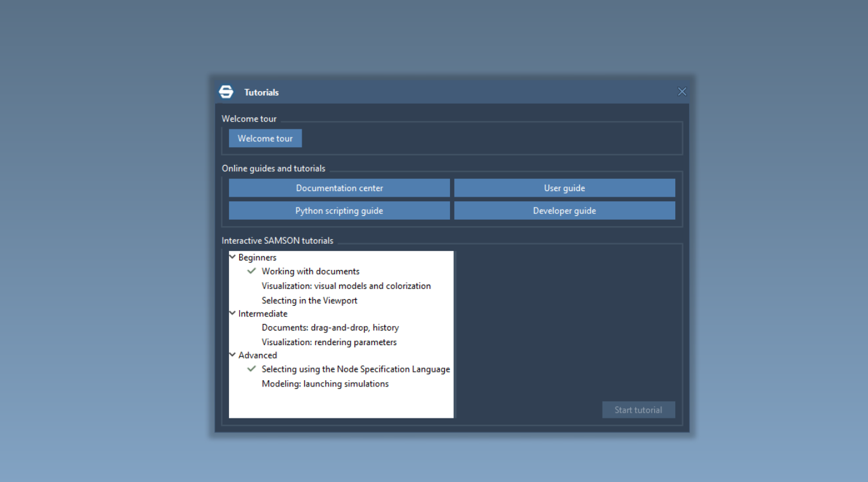Click the Start tutorial button
The height and width of the screenshot is (482, 868).
click(638, 410)
